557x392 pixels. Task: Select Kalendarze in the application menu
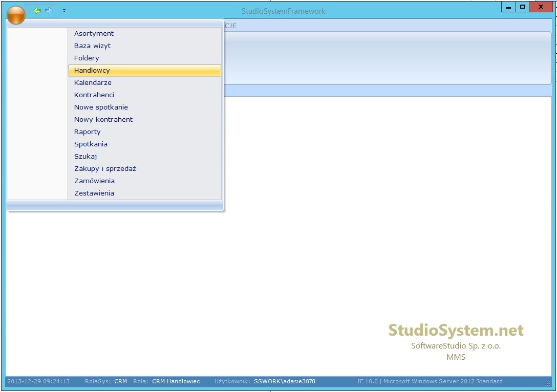144,83
